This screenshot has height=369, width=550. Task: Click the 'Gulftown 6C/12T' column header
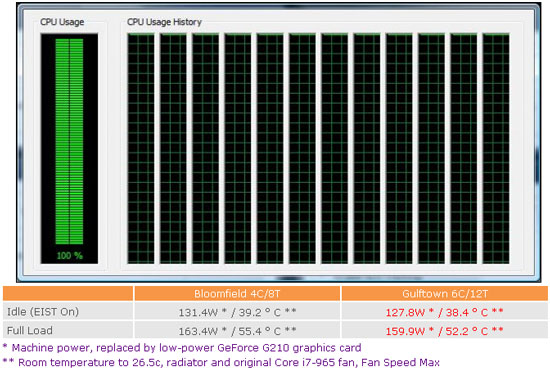point(444,294)
